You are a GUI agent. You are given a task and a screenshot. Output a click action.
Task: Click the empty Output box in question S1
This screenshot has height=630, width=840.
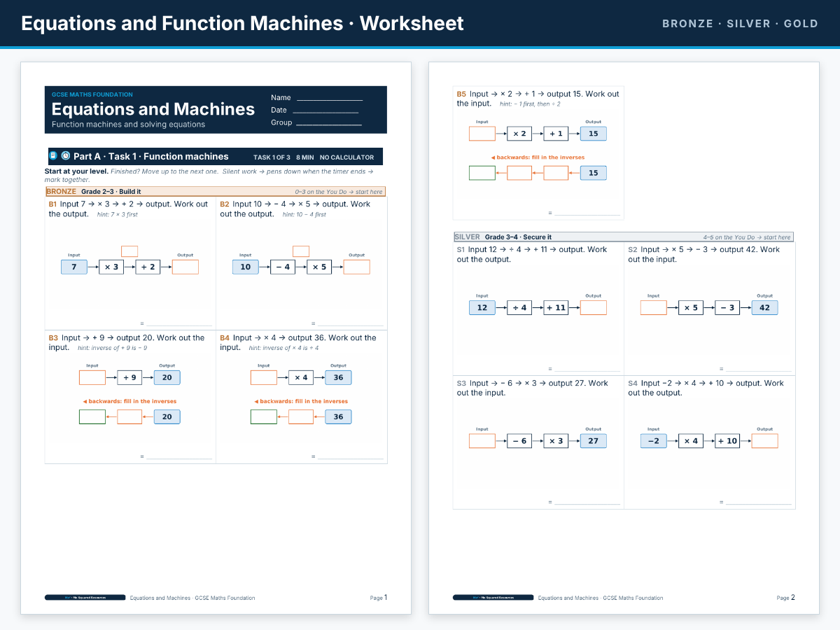click(x=594, y=307)
